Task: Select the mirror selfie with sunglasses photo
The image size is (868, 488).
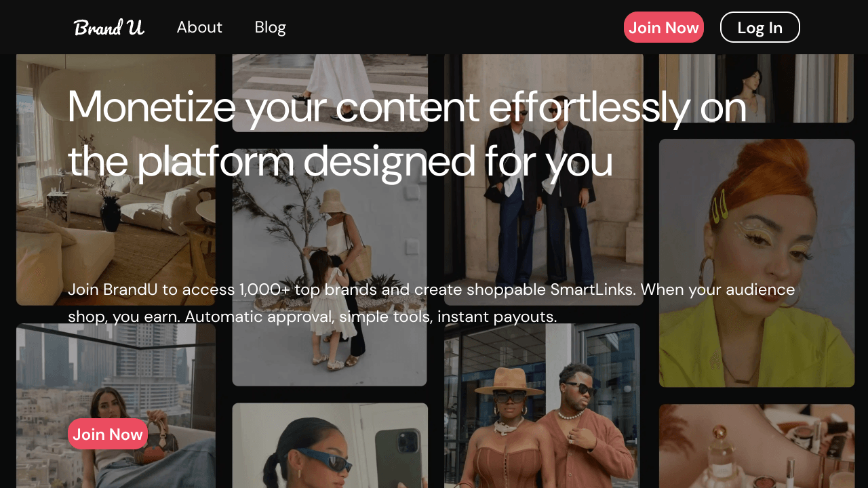Action: (330, 445)
